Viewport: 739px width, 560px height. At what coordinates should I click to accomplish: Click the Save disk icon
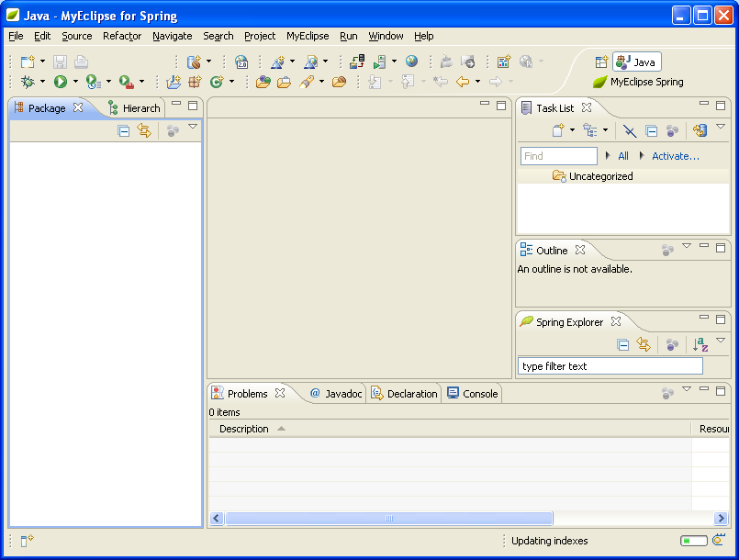pyautogui.click(x=60, y=62)
